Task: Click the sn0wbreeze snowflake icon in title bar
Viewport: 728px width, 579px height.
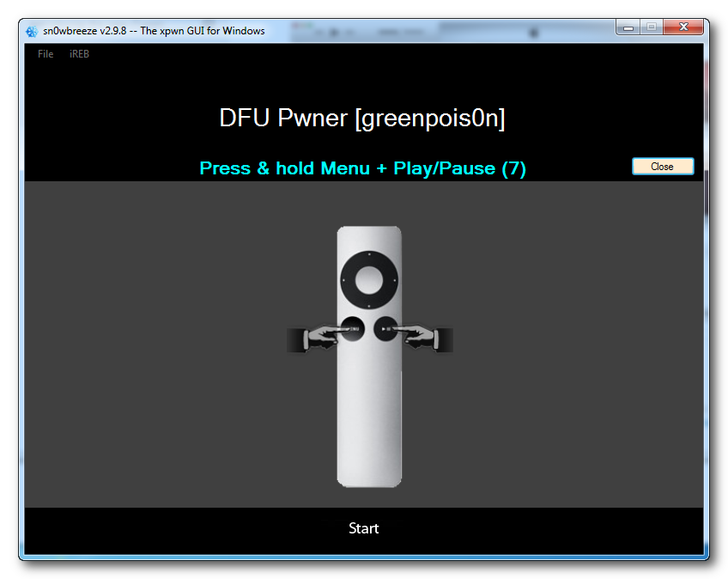Action: coord(32,31)
